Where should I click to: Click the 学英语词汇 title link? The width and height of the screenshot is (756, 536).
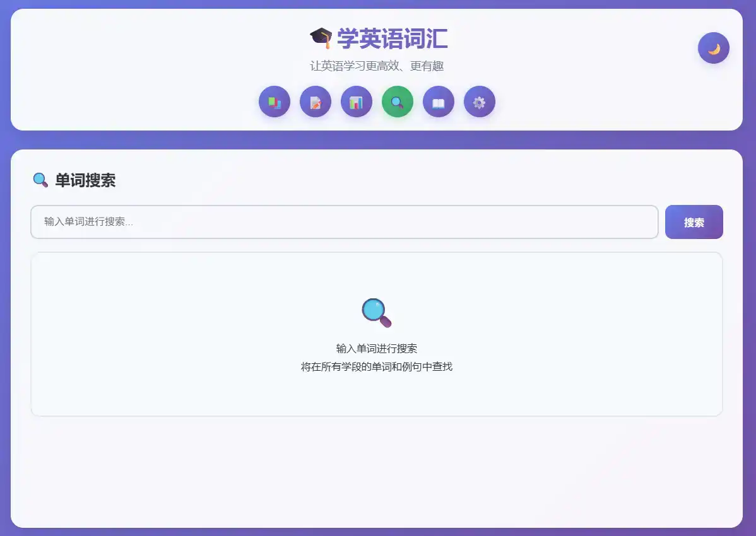pyautogui.click(x=391, y=38)
